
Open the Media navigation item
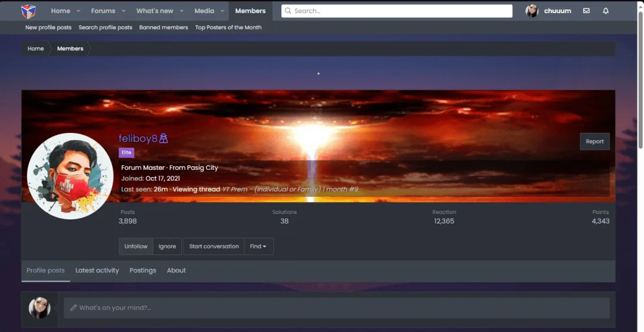coord(204,11)
